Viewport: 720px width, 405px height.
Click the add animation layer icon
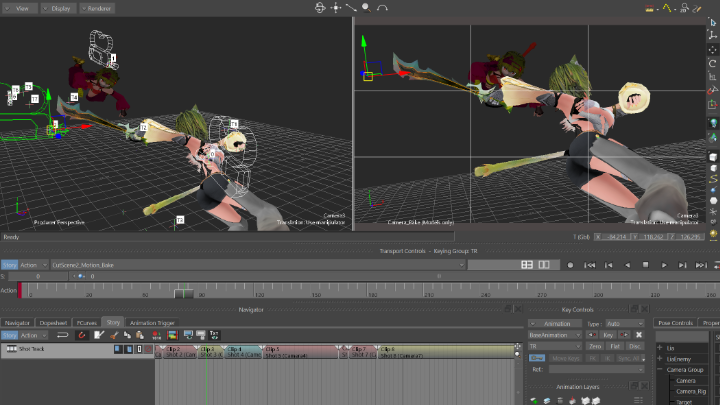point(534,401)
